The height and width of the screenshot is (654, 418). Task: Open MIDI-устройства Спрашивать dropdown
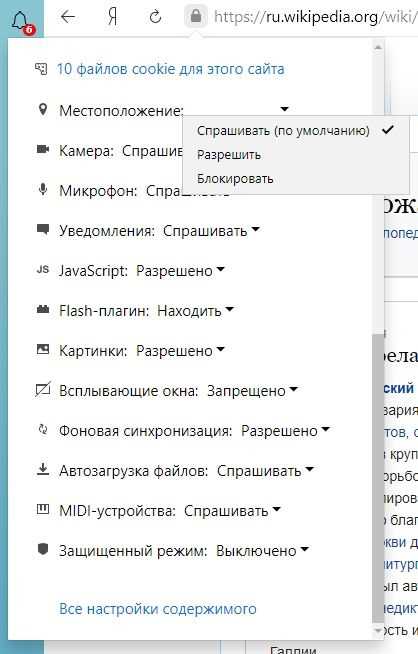click(232, 511)
